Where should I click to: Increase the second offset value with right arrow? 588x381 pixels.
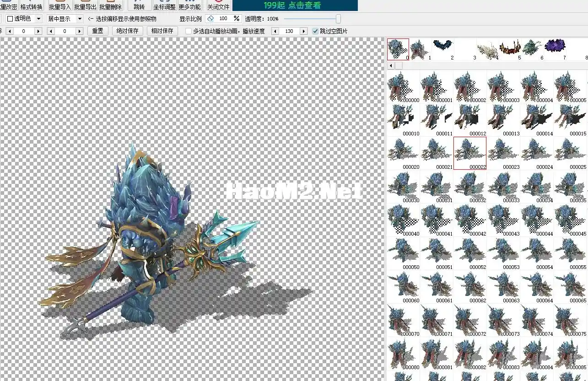[x=80, y=31]
